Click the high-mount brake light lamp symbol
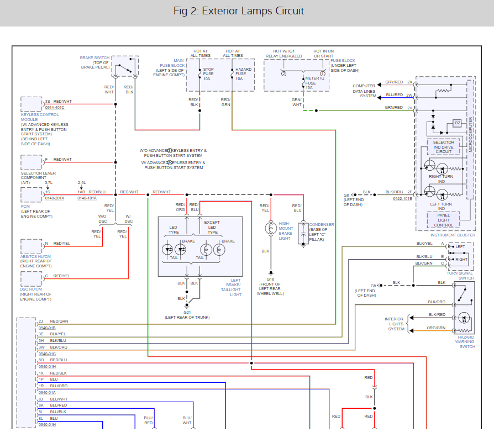The width and height of the screenshot is (494, 448). click(x=271, y=228)
